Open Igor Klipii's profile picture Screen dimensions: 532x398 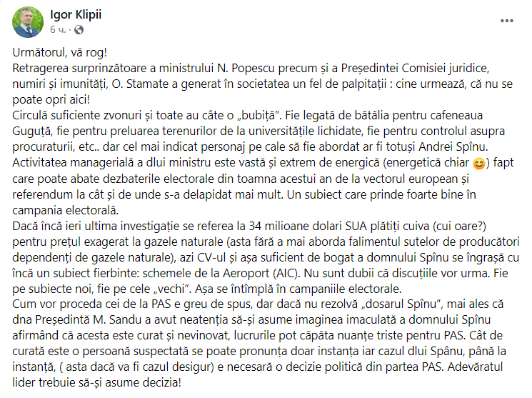tap(28, 22)
